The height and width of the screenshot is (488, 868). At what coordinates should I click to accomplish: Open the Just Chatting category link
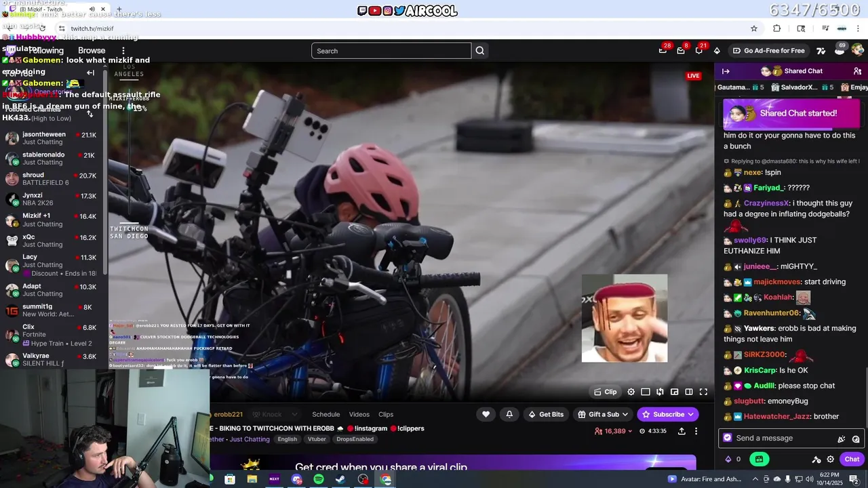pos(250,439)
